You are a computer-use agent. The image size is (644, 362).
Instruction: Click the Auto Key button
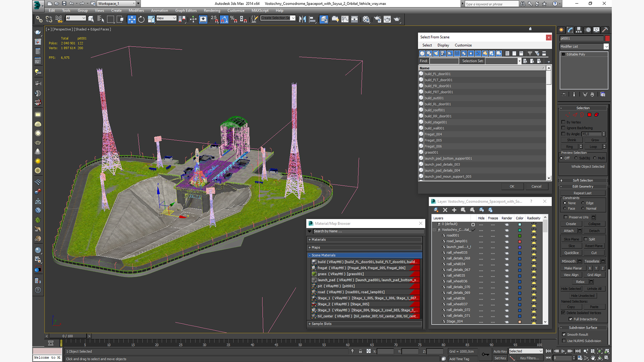coord(500,351)
